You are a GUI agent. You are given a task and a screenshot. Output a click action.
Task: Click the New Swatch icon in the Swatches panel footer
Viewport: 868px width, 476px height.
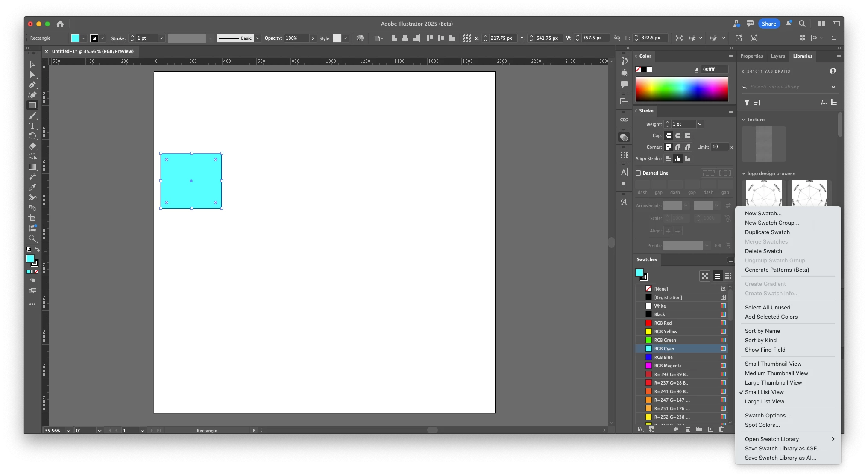point(710,429)
